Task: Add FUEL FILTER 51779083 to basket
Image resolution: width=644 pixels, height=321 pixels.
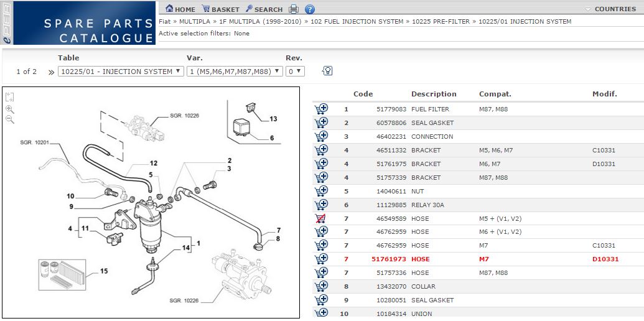Action: tap(321, 109)
